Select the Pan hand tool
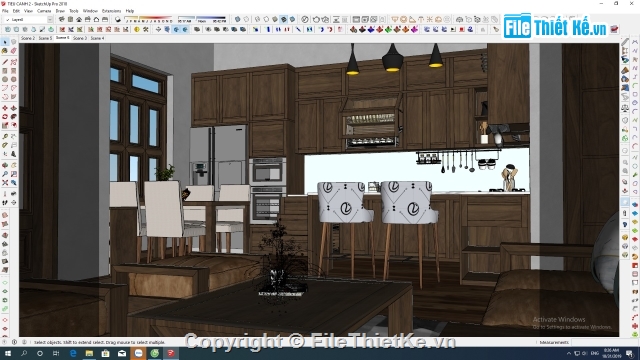The image size is (640, 360). tap(13, 165)
